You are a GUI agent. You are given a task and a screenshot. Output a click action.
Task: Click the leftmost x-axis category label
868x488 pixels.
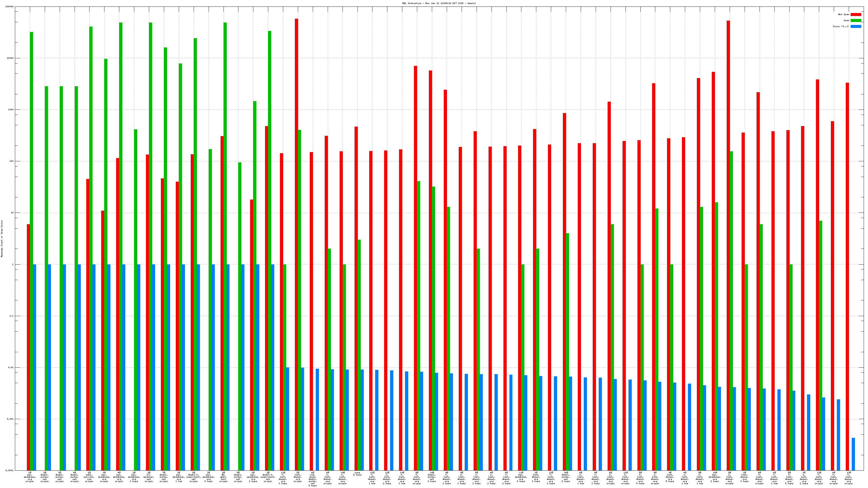tap(30, 477)
